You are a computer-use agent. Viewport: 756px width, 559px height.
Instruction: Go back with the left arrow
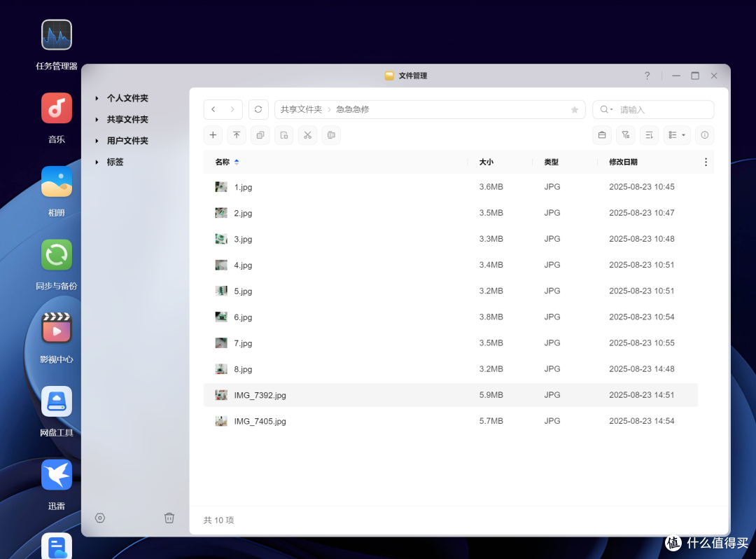213,109
